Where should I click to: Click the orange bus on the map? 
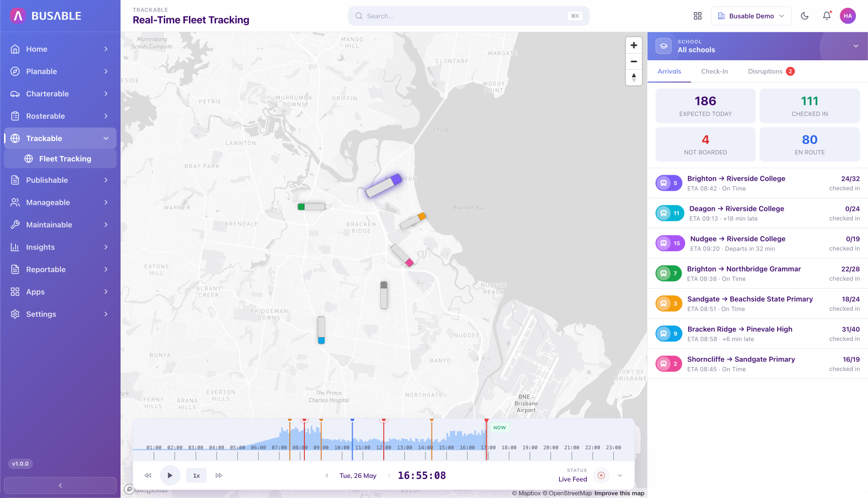(413, 220)
